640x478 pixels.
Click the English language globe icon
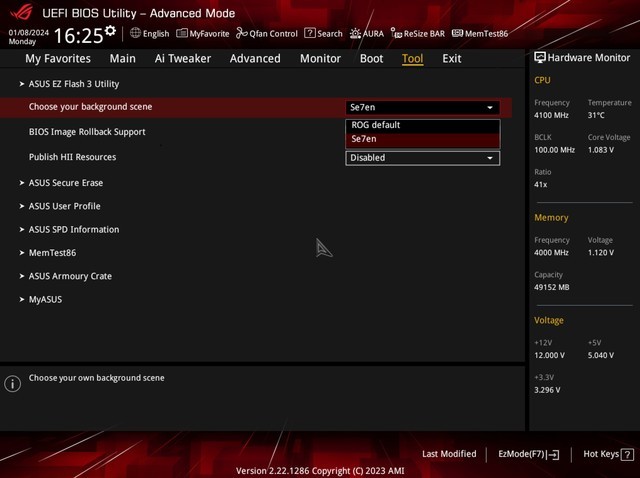pyautogui.click(x=135, y=33)
